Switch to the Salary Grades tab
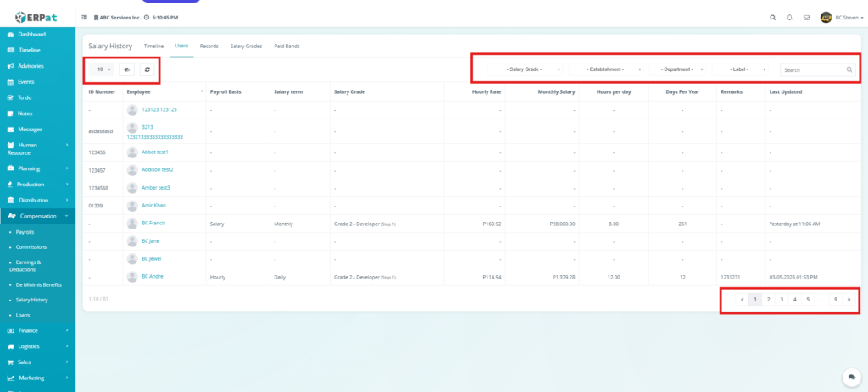This screenshot has height=392, width=868. (x=246, y=46)
